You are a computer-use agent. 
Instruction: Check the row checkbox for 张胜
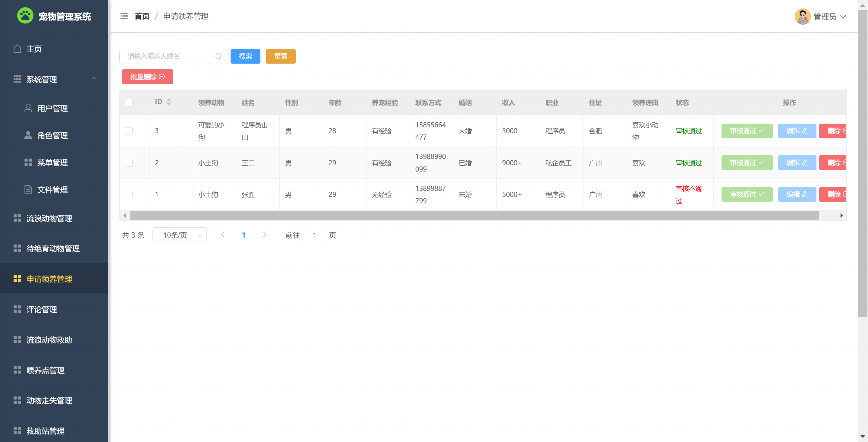point(129,194)
